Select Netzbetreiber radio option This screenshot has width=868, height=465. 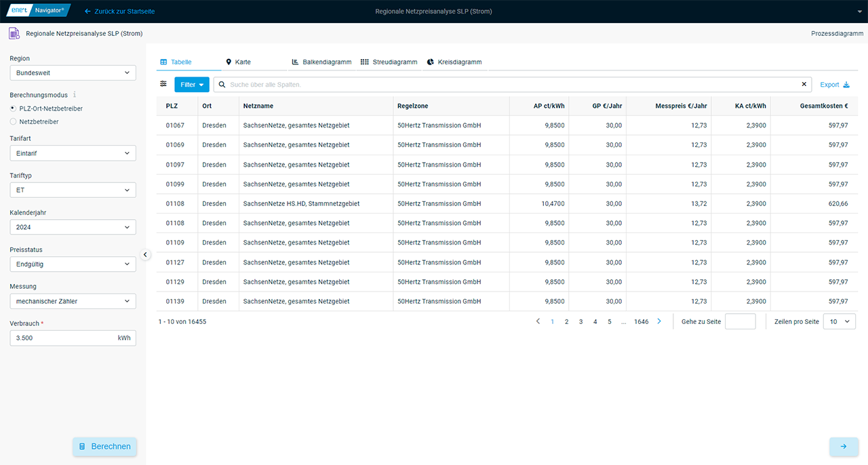(x=13, y=122)
